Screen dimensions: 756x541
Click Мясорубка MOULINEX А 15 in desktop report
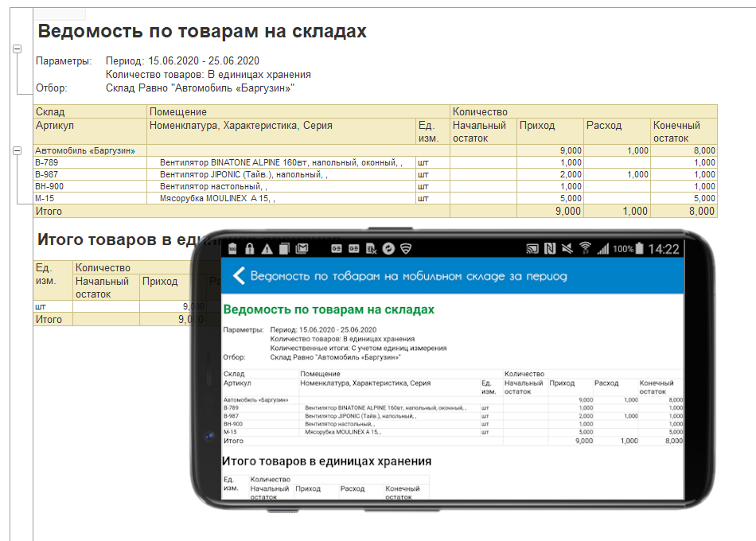pyautogui.click(x=281, y=198)
